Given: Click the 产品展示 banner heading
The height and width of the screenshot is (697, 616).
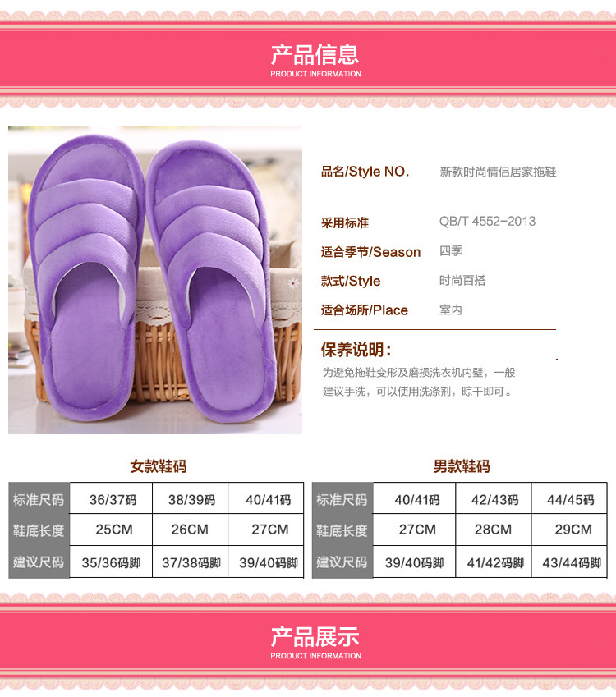Looking at the screenshot, I should click(315, 636).
